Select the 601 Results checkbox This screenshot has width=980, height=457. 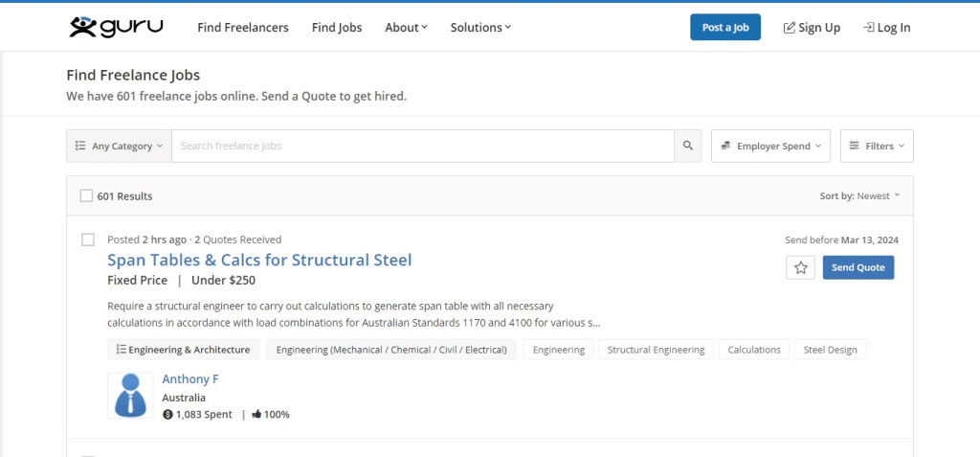(x=86, y=196)
